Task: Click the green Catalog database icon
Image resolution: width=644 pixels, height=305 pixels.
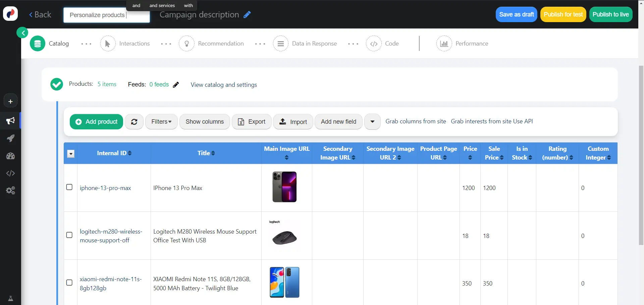Action: pyautogui.click(x=38, y=44)
